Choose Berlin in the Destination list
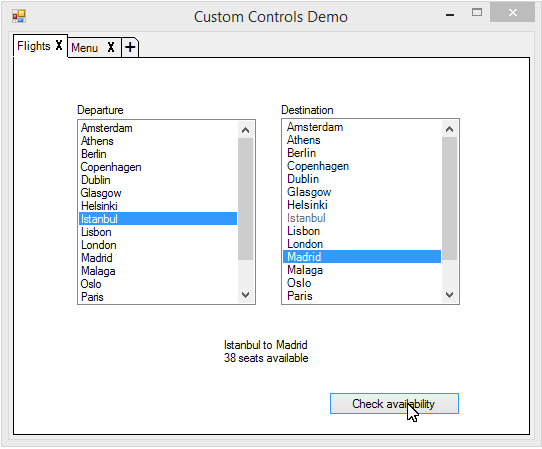 click(x=362, y=153)
